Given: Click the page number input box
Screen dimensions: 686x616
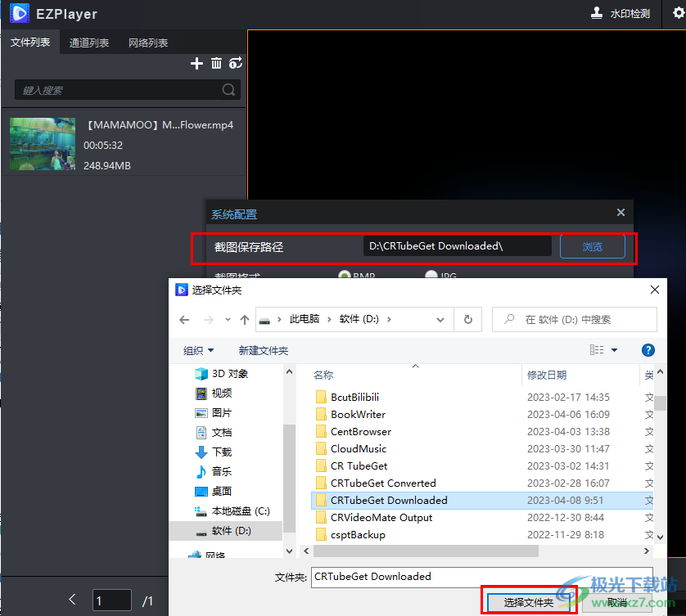Looking at the screenshot, I should tap(111, 600).
